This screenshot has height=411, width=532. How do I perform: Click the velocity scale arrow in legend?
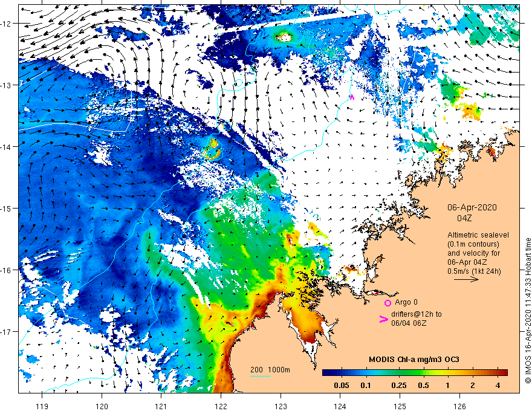pos(466,279)
